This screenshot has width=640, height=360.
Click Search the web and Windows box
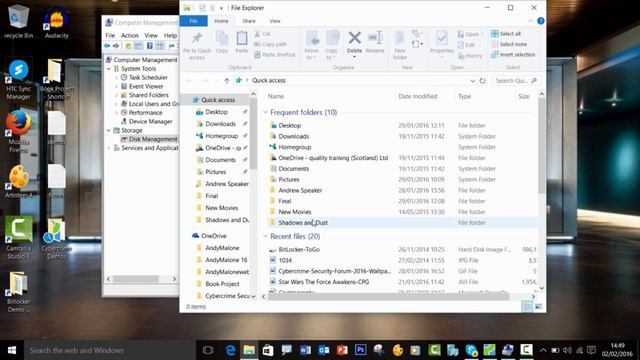point(110,350)
